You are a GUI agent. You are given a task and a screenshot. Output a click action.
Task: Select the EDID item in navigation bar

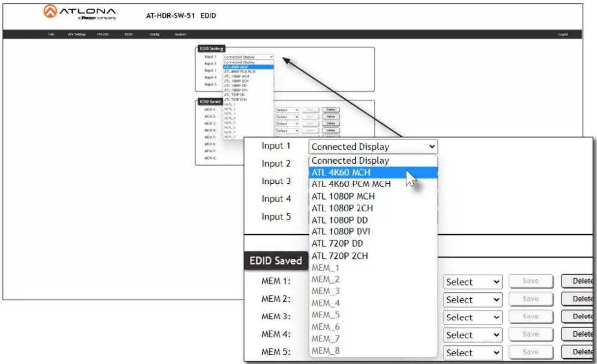point(128,35)
